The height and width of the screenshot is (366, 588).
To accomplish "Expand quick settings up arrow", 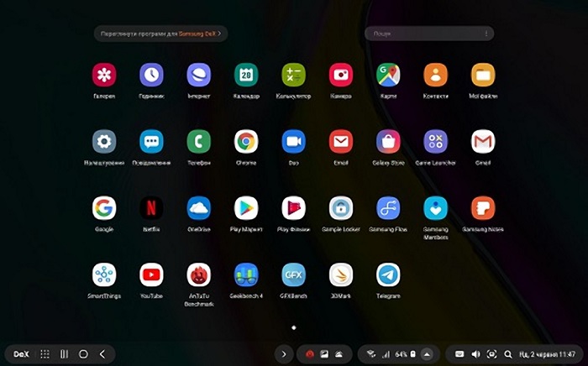I will [427, 354].
